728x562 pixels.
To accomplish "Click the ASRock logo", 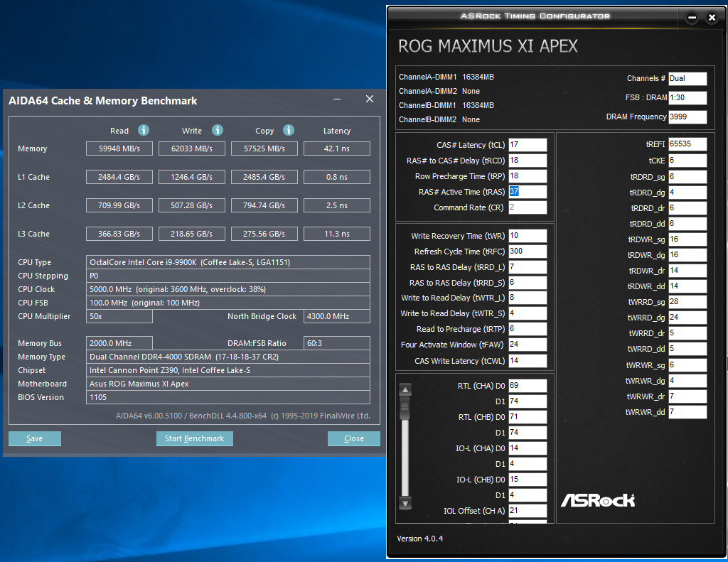I will coord(598,500).
